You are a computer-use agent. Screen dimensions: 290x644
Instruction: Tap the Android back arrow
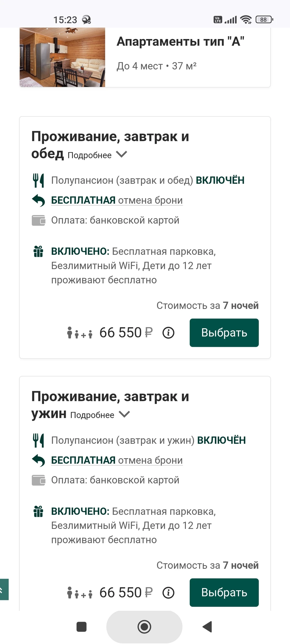pyautogui.click(x=207, y=627)
